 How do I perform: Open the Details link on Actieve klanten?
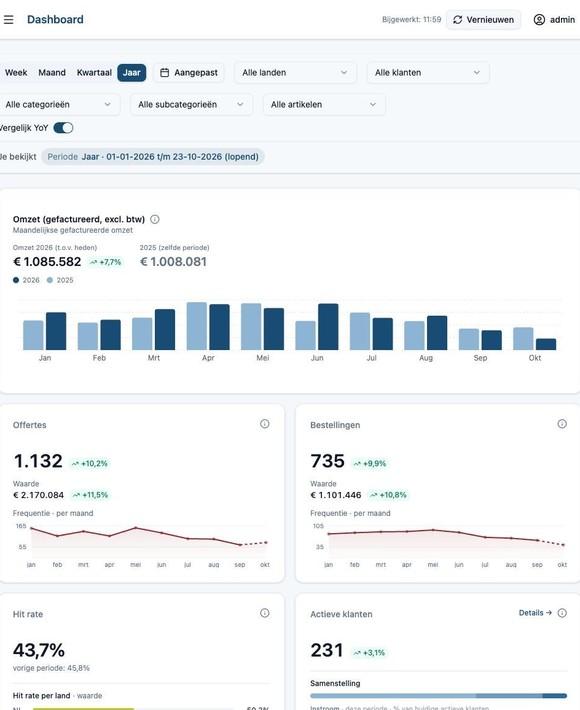pos(535,613)
